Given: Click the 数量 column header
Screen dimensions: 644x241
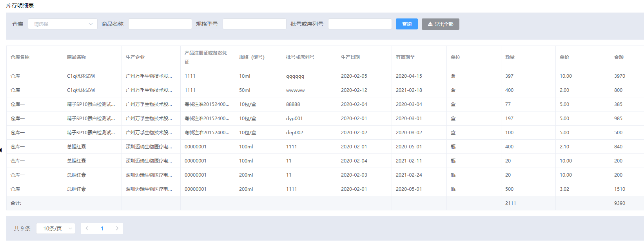Looking at the screenshot, I should 510,57.
